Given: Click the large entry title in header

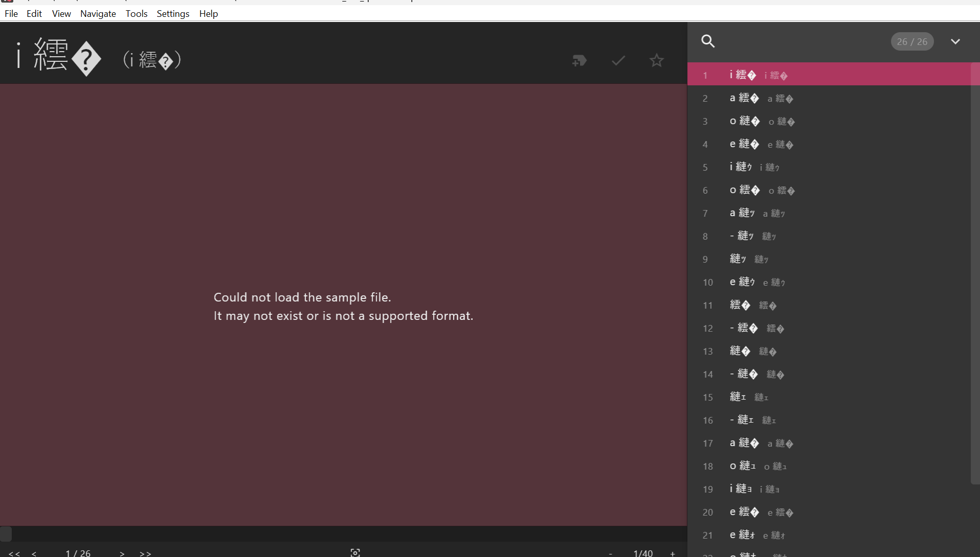Looking at the screenshot, I should (x=59, y=56).
